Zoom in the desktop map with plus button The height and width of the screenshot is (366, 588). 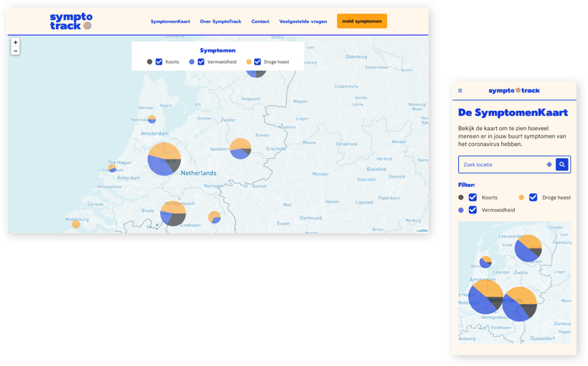click(x=16, y=42)
